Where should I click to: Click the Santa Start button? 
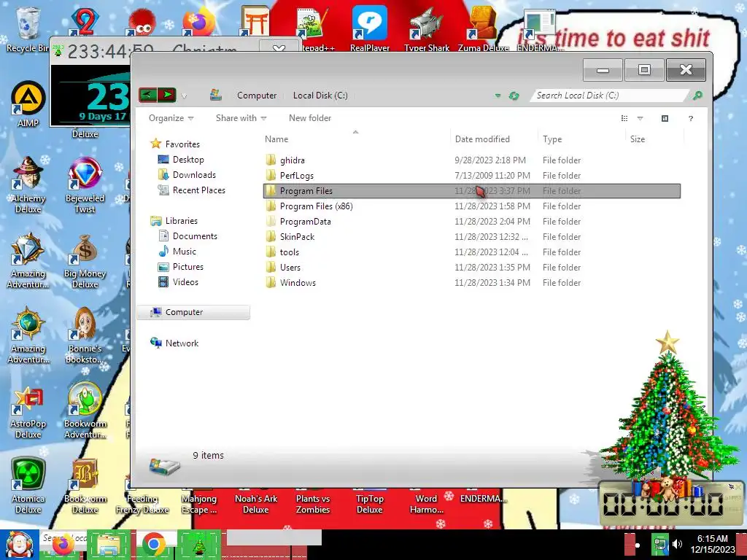click(x=19, y=544)
